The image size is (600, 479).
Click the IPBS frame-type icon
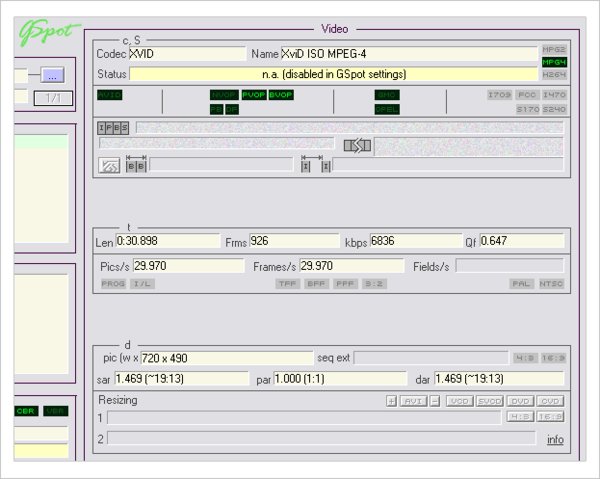tap(113, 128)
